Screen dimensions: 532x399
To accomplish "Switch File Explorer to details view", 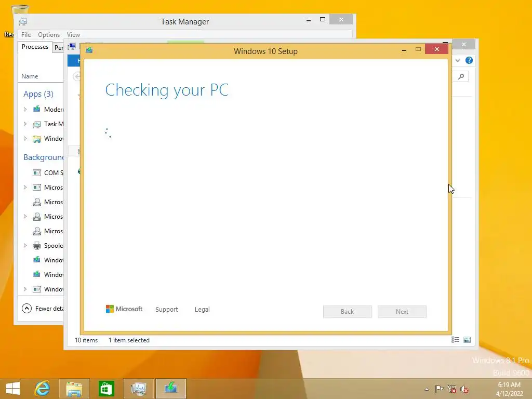I will click(x=455, y=340).
